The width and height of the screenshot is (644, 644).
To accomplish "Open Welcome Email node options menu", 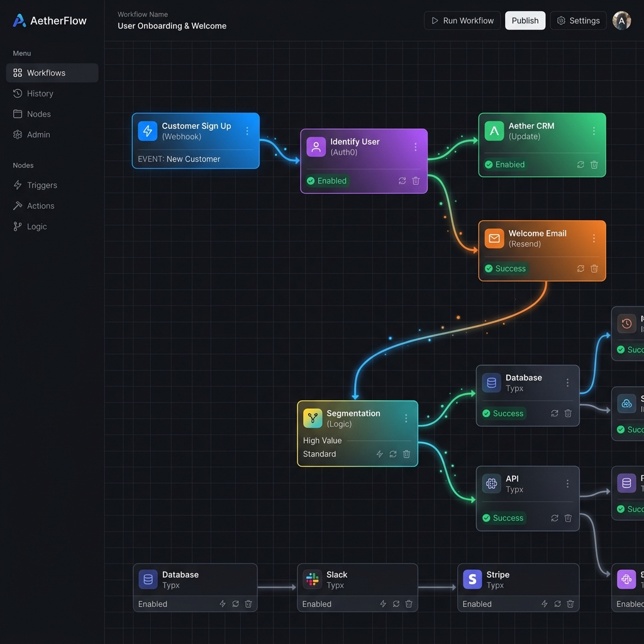I will click(x=594, y=238).
